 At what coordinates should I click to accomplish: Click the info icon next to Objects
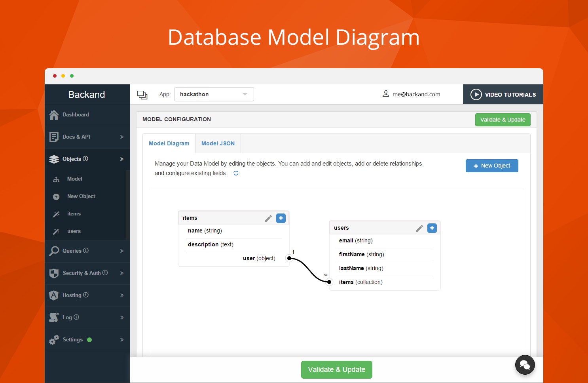pyautogui.click(x=85, y=159)
